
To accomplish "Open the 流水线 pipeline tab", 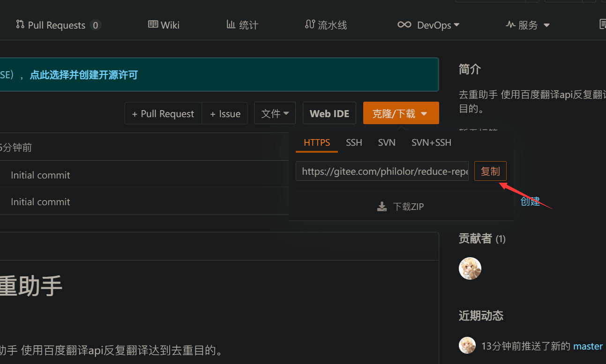I will click(326, 25).
